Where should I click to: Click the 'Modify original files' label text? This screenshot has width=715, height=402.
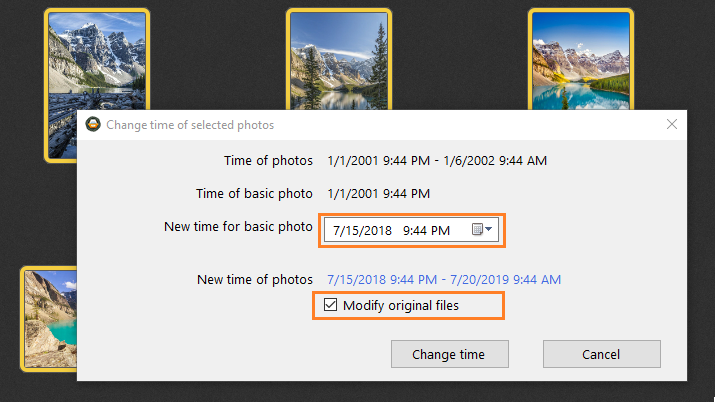(x=401, y=305)
